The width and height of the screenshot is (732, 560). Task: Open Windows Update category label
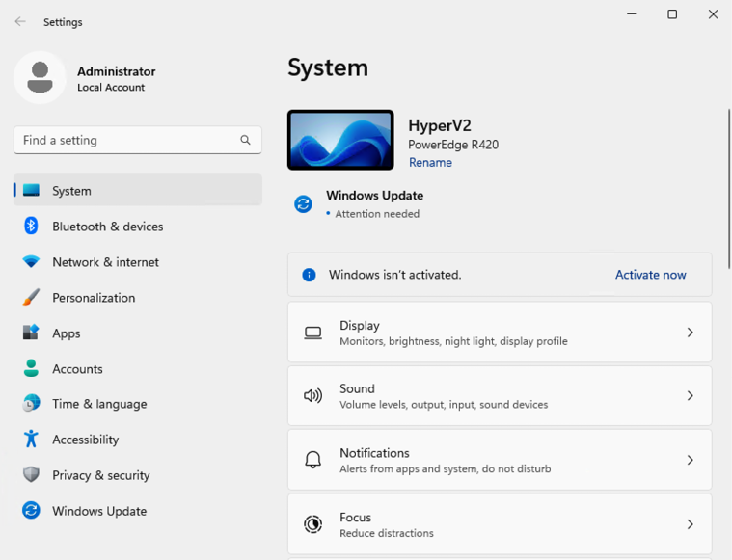click(99, 511)
